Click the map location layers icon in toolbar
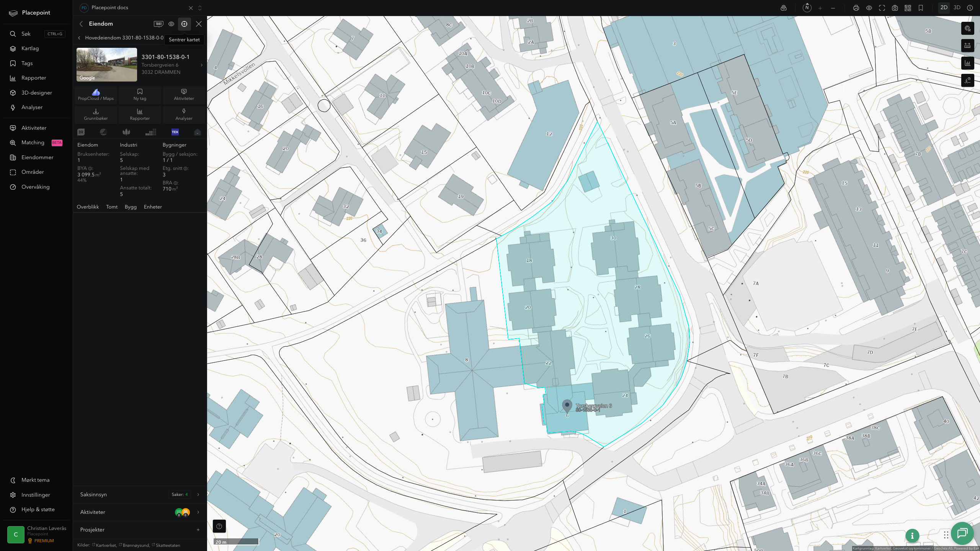Viewport: 980px width, 551px height. click(784, 8)
